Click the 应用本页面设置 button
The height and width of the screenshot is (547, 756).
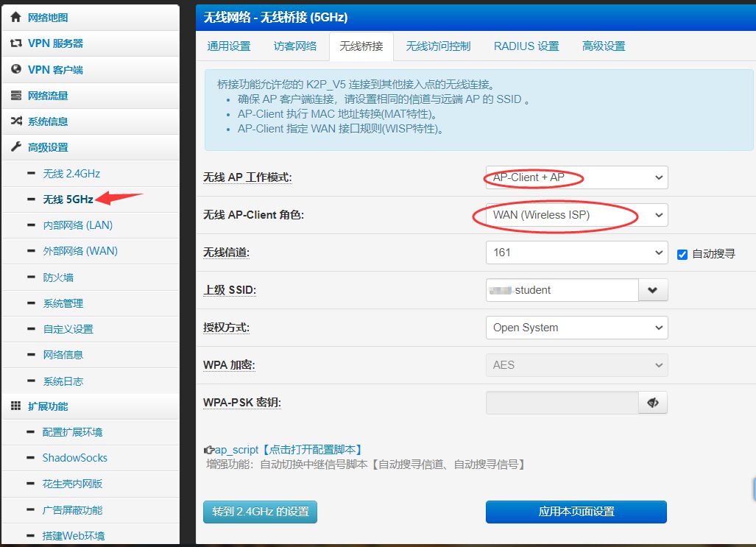pyautogui.click(x=576, y=512)
